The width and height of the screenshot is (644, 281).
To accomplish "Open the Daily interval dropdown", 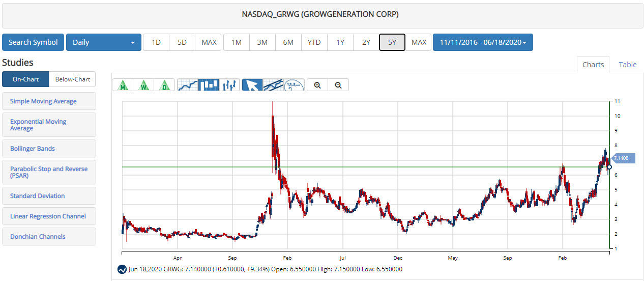I will 104,42.
